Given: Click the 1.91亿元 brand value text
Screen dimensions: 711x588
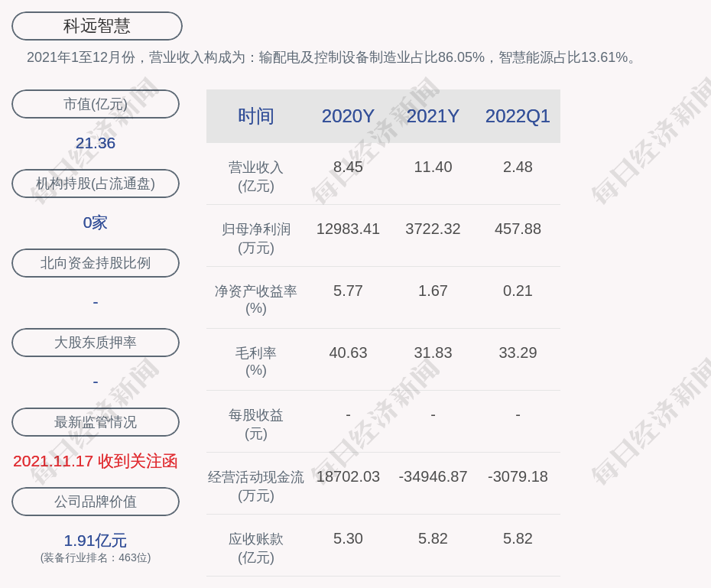Looking at the screenshot, I should click(x=96, y=541).
